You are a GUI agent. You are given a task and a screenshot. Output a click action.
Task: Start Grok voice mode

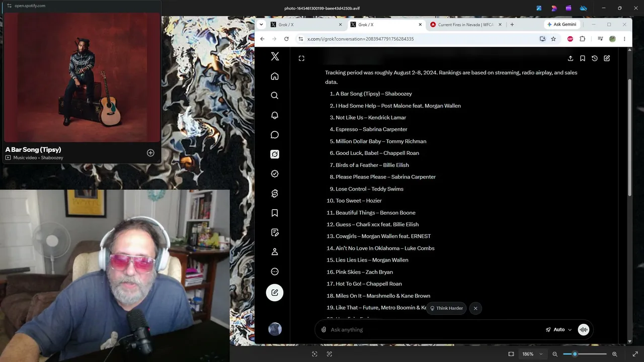point(584,330)
